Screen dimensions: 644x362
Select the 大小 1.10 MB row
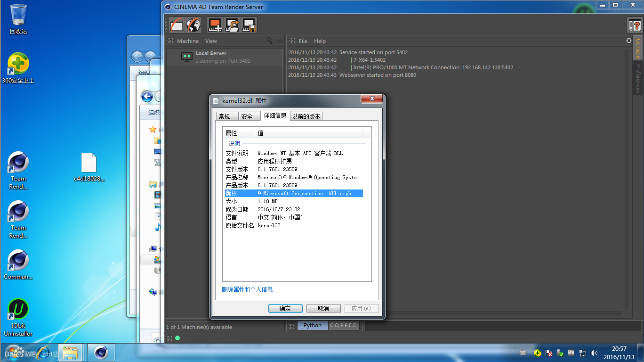pyautogui.click(x=294, y=201)
